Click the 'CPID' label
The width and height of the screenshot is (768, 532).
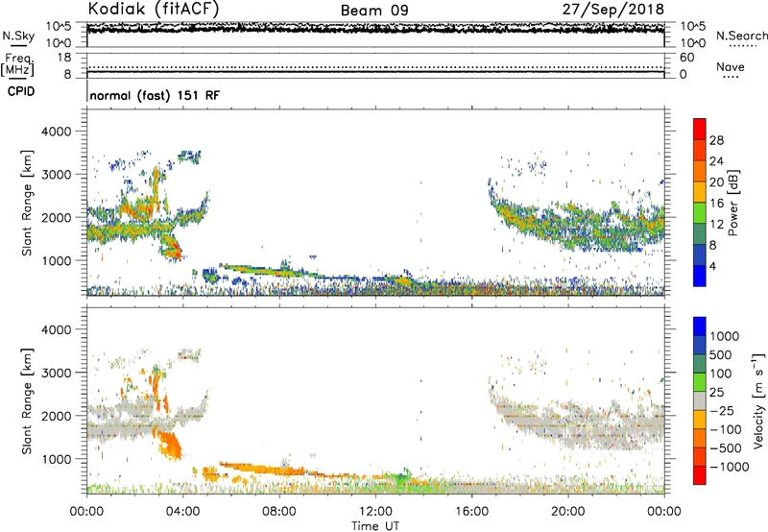point(21,91)
